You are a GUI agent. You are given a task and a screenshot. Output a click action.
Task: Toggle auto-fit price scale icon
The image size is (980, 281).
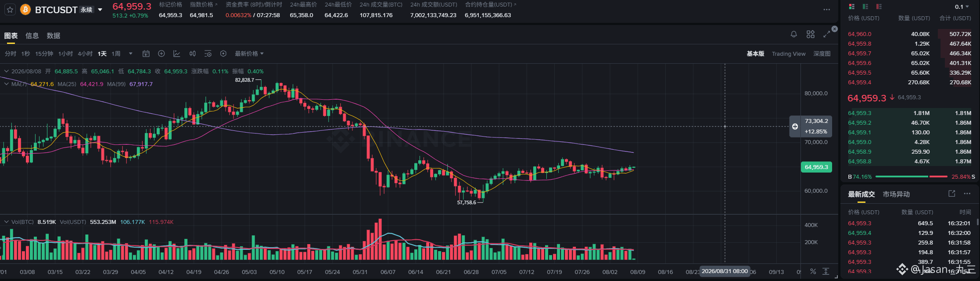click(826, 271)
